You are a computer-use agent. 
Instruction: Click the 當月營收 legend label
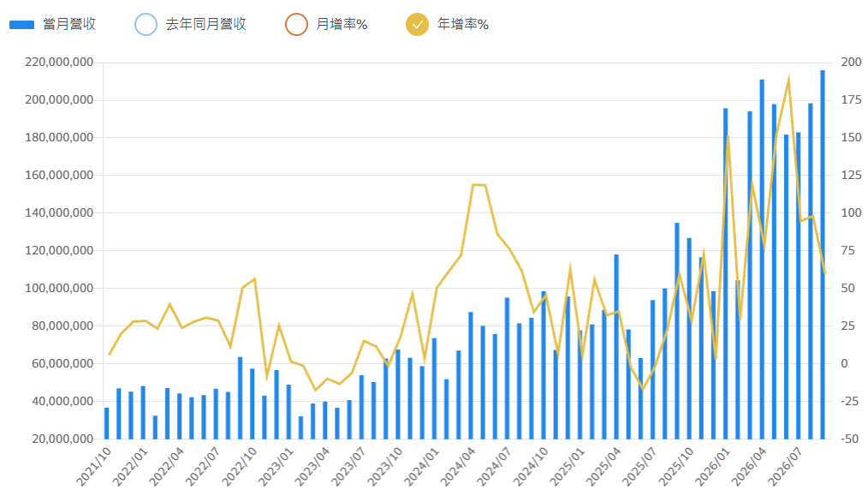click(69, 24)
